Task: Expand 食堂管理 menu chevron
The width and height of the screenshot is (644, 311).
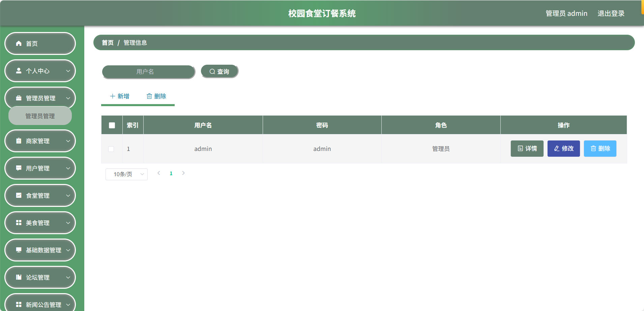Action: [68, 195]
